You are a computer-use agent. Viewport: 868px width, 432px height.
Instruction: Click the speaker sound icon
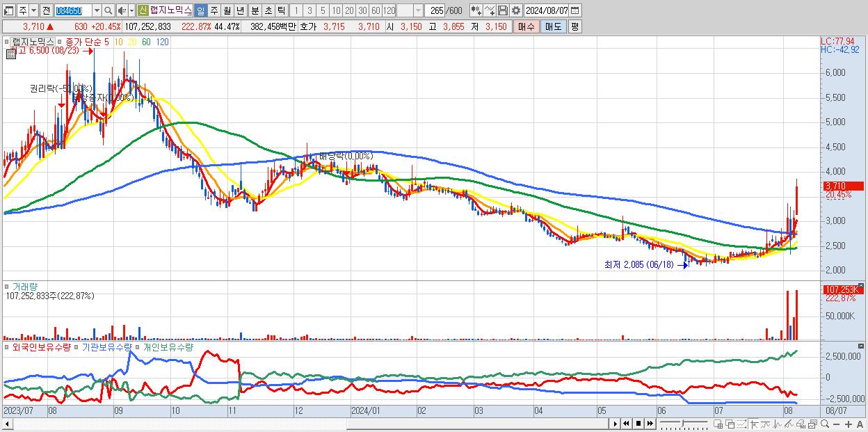121,10
